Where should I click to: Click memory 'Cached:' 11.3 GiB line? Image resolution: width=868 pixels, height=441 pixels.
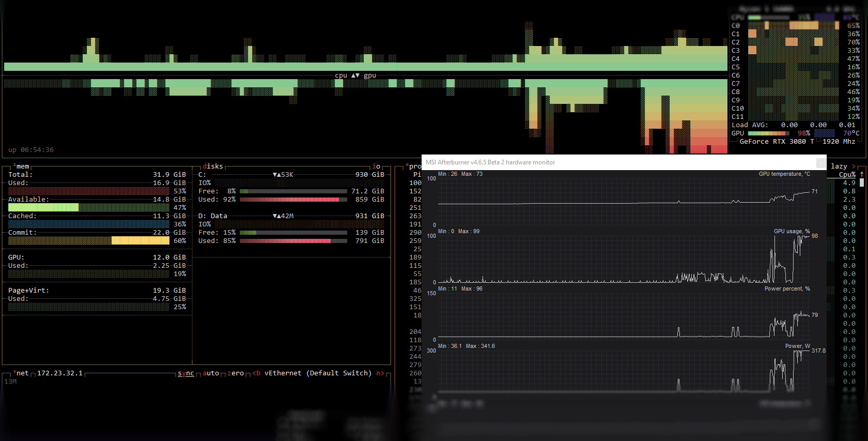pos(97,216)
